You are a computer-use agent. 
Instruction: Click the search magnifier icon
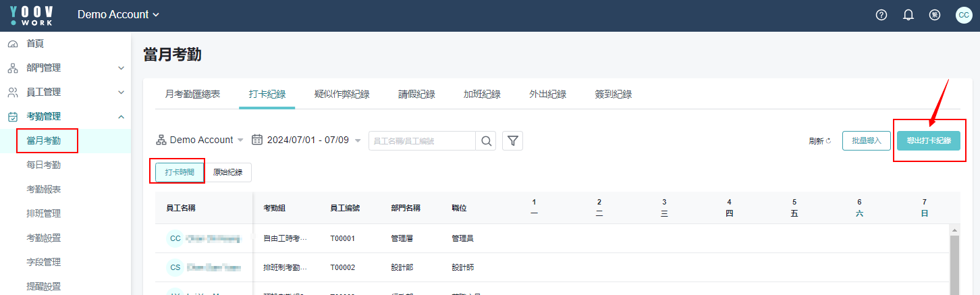[x=486, y=140]
